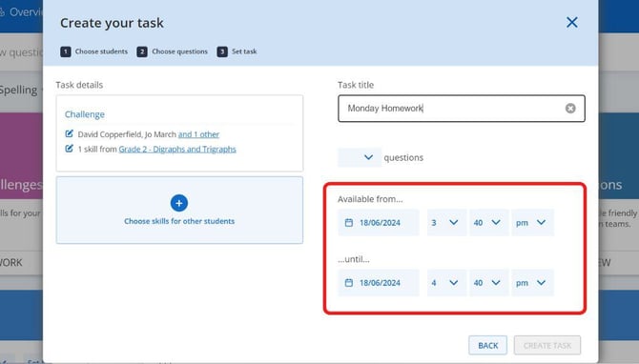Open the number of questions dropdown

point(360,157)
